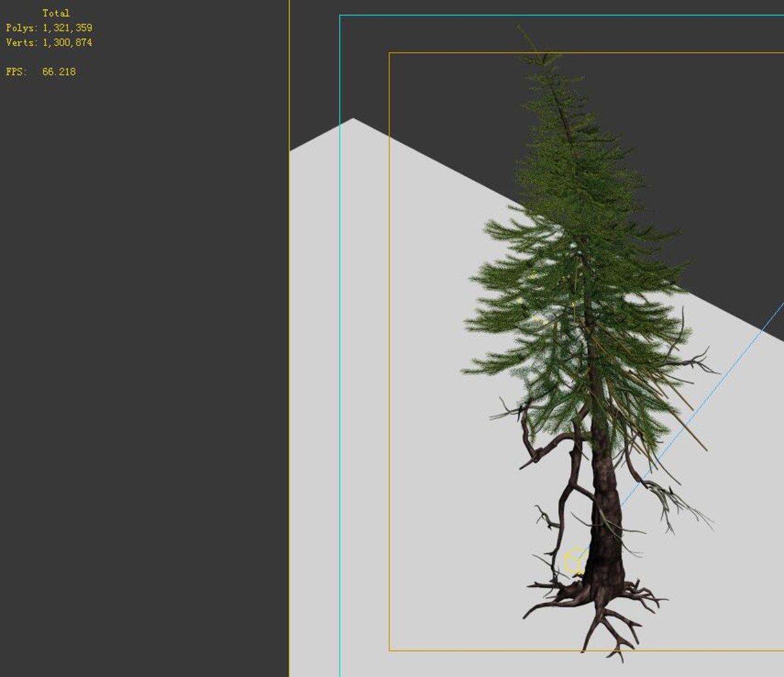784x677 pixels.
Task: Click the pine tree's brown trunk
Action: pyautogui.click(x=606, y=516)
